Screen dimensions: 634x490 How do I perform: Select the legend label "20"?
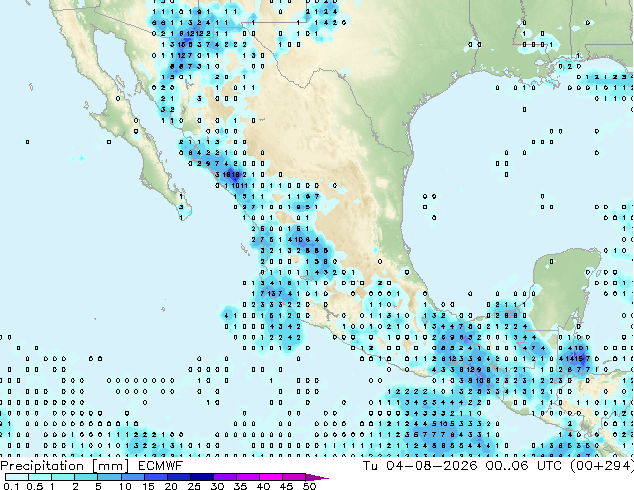click(171, 486)
